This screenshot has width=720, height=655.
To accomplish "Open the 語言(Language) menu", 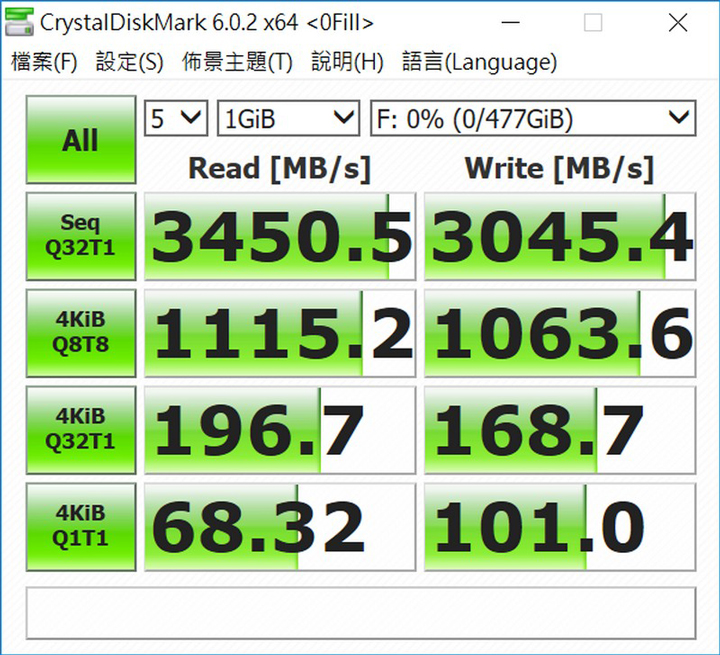I will (479, 62).
